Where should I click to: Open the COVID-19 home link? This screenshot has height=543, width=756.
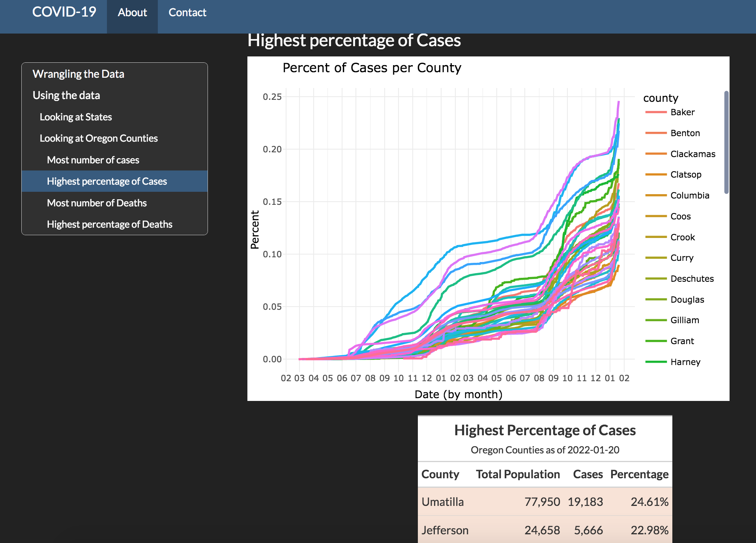(x=64, y=12)
